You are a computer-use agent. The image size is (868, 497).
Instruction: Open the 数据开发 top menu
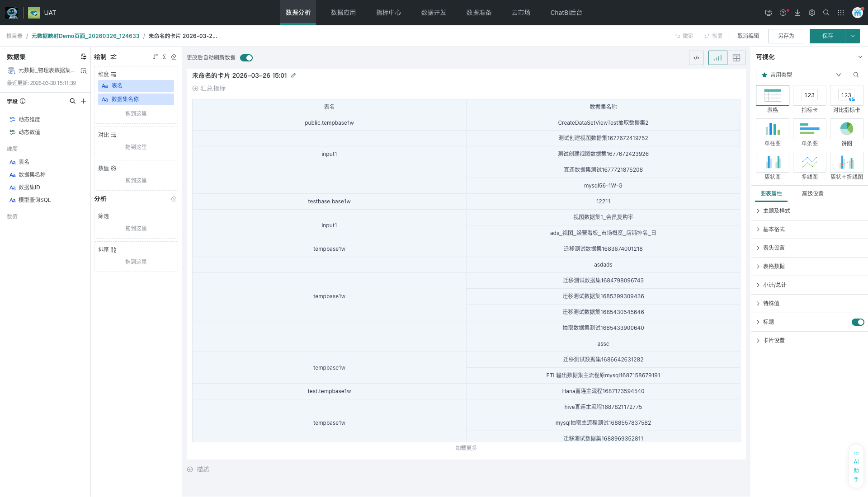pos(434,13)
